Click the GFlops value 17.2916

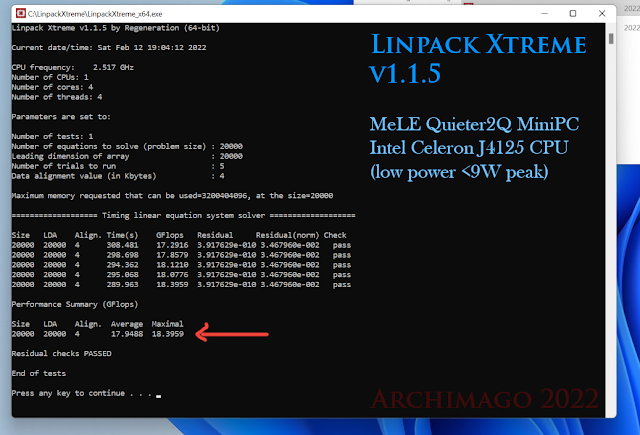172,245
